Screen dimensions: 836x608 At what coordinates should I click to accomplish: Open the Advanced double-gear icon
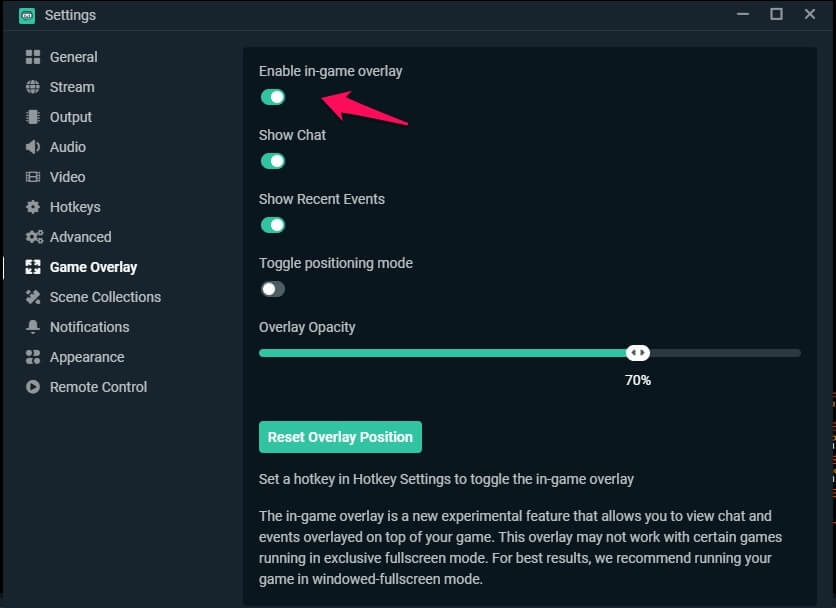[x=34, y=237]
